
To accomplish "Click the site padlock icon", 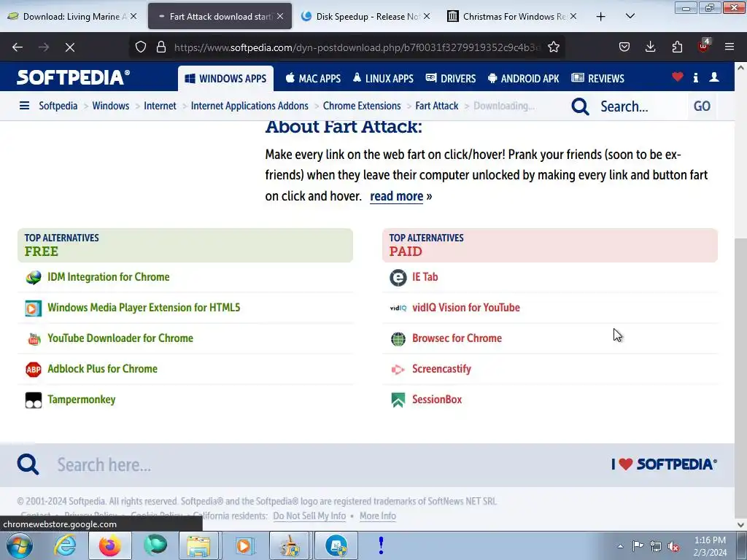I will (161, 47).
